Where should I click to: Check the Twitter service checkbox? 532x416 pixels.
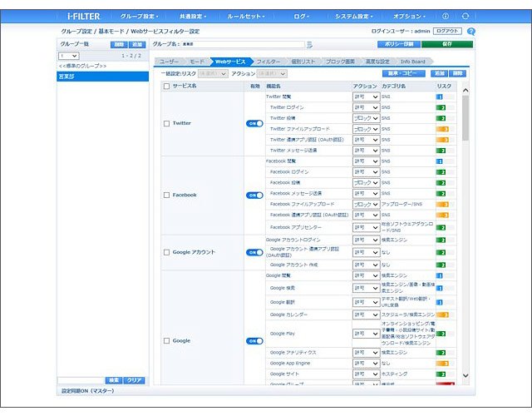coord(166,124)
